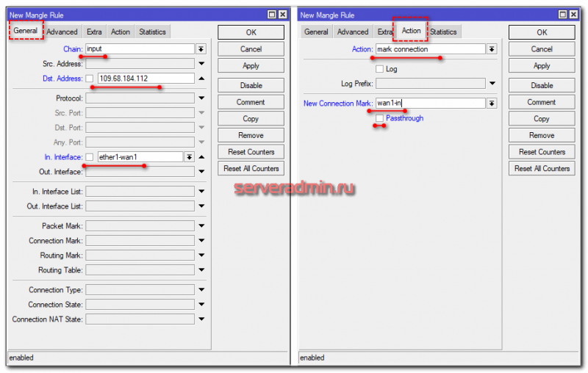
Task: Click Copy in the right window
Action: pos(542,119)
